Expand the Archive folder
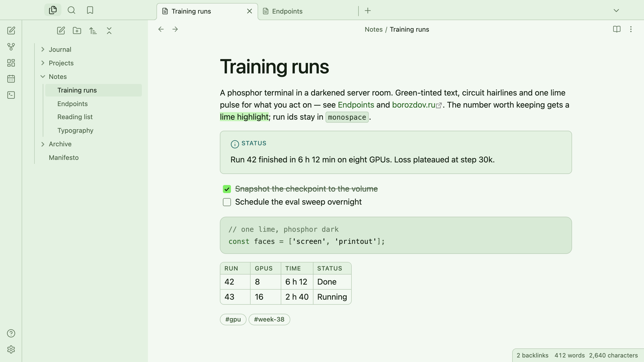This screenshot has width=644, height=362. pos(43,144)
